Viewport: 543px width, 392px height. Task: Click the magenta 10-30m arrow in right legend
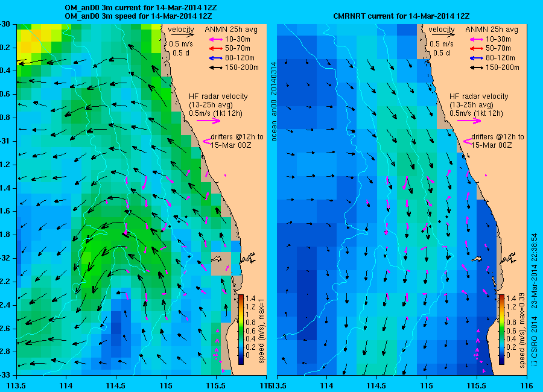click(477, 39)
